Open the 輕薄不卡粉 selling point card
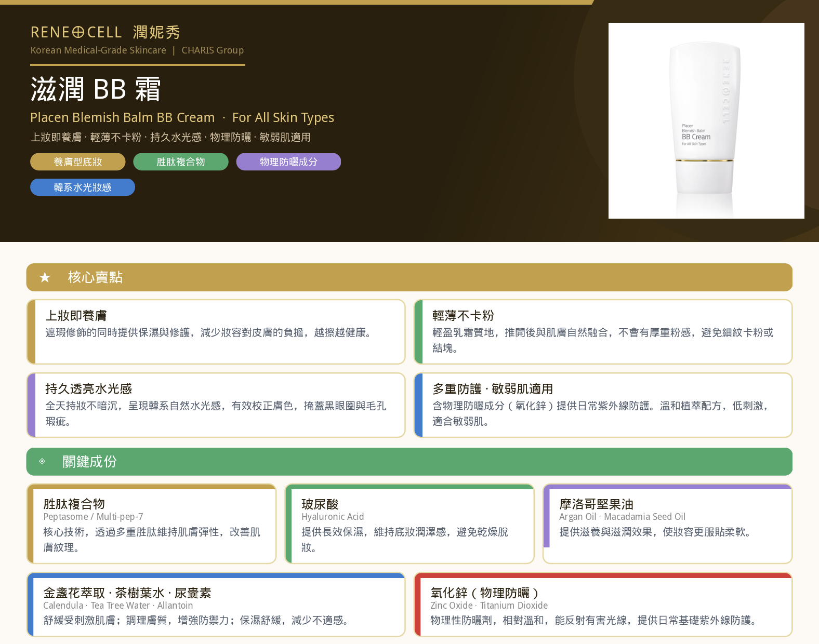The image size is (819, 644). pyautogui.click(x=603, y=332)
